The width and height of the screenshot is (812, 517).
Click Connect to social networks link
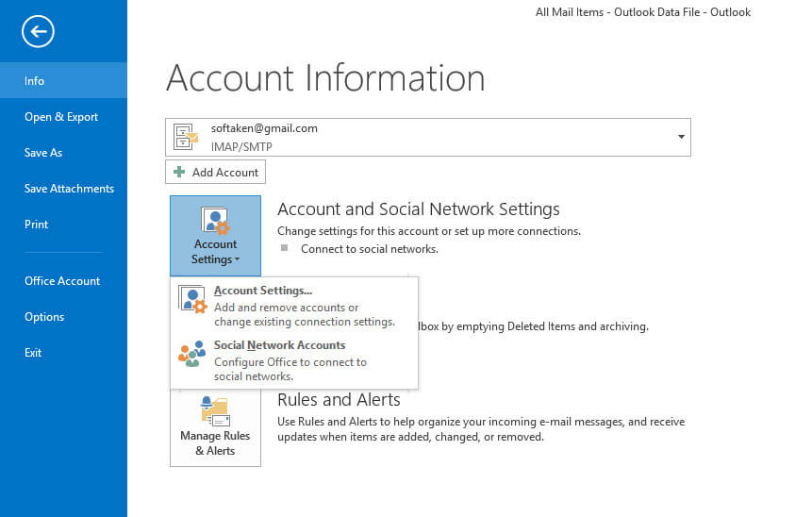click(370, 249)
